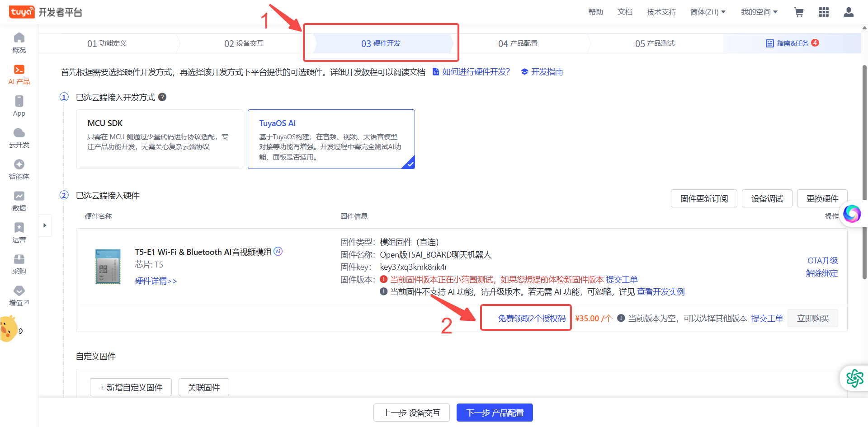Click the 设备调试 button
868x427 pixels.
click(767, 198)
